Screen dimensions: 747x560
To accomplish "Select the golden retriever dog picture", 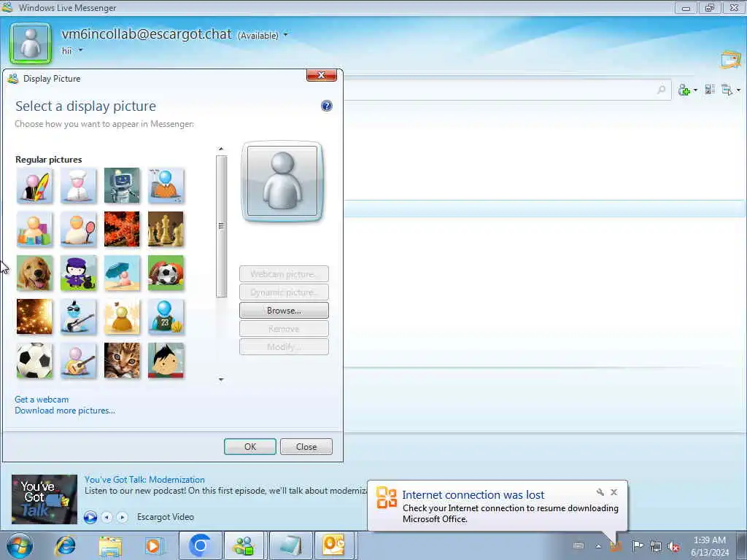I will point(34,273).
